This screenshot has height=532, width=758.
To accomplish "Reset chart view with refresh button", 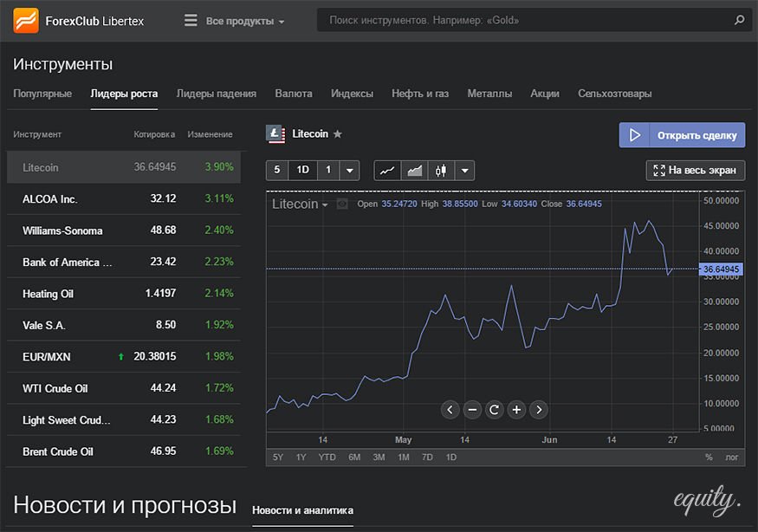I will (494, 410).
